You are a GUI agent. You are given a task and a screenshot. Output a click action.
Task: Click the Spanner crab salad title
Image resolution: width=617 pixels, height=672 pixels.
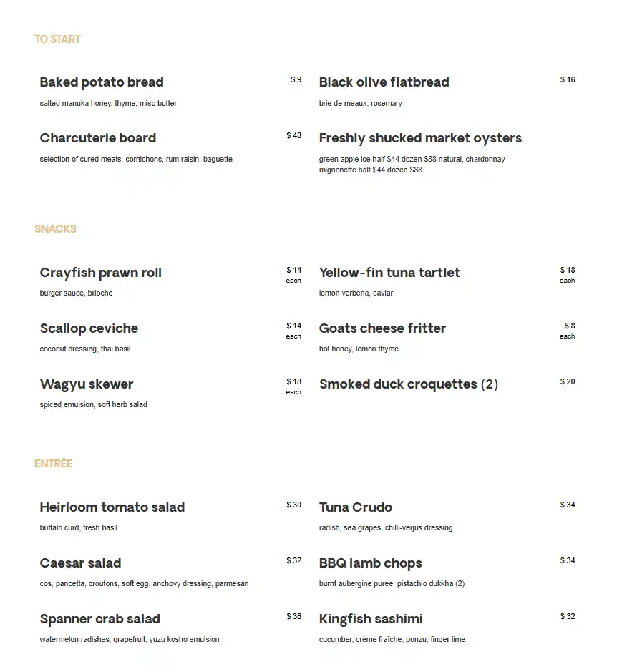pos(100,619)
